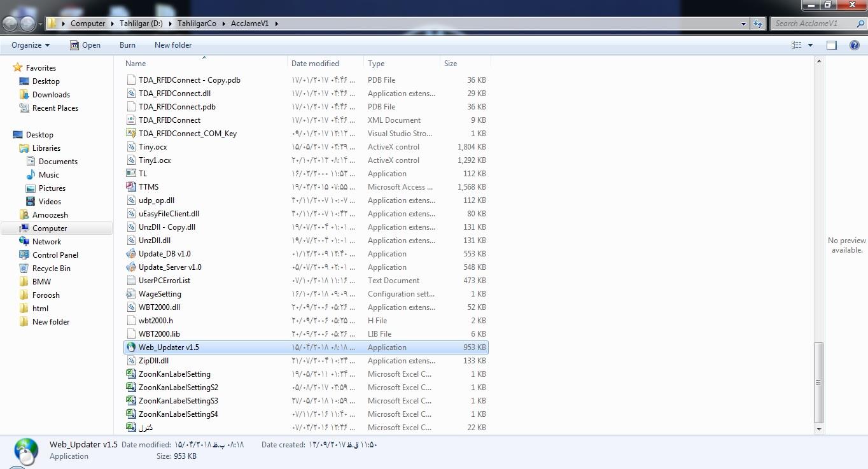This screenshot has width=868, height=469.
Task: Click the change view icon
Action: point(796,45)
